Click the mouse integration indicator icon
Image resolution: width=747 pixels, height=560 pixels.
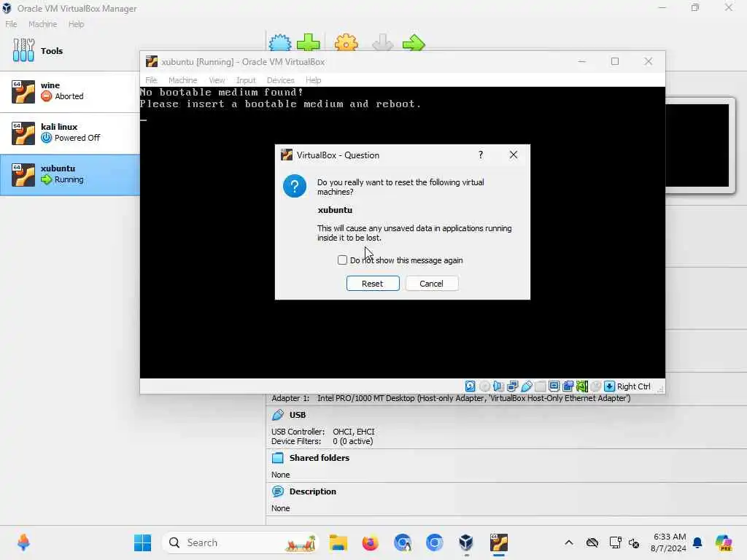(595, 386)
